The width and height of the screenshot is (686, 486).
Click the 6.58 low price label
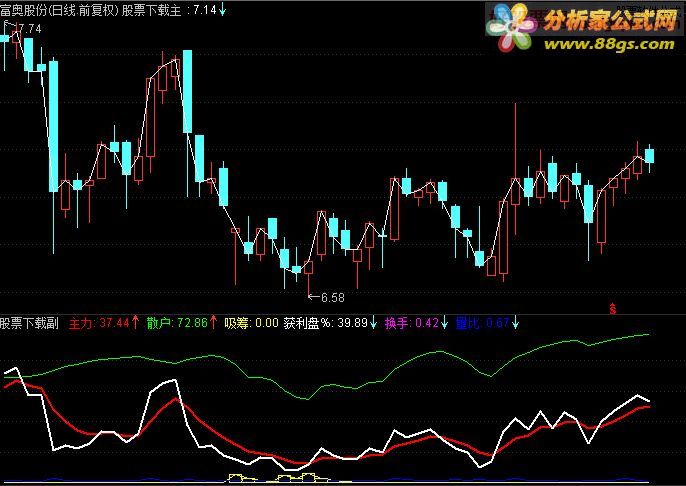click(x=333, y=297)
